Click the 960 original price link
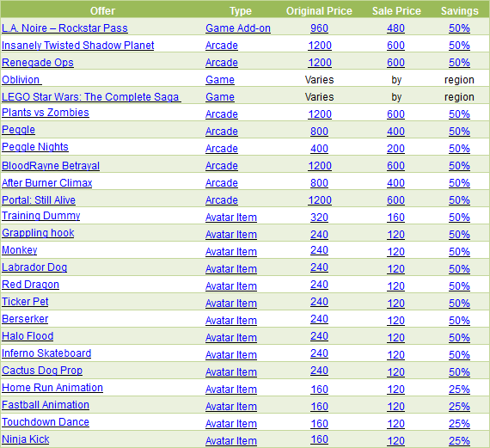490x448 pixels. click(x=319, y=28)
